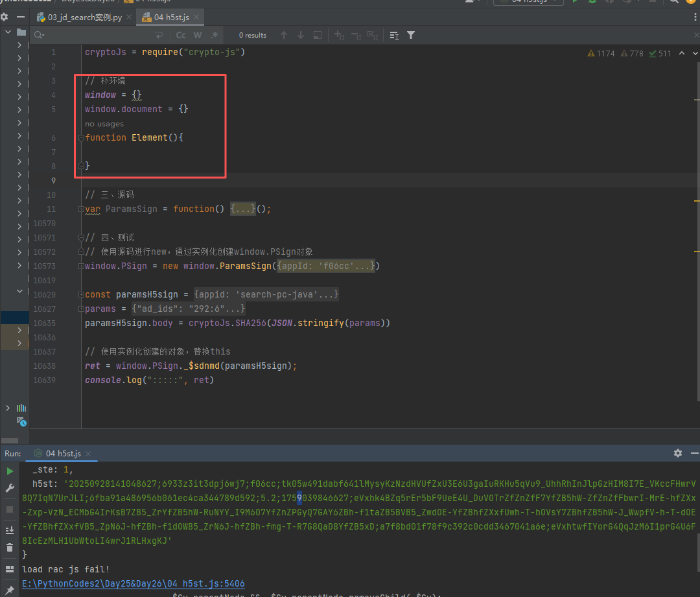
Task: Insert new line in search field
Action: pyautogui.click(x=159, y=35)
